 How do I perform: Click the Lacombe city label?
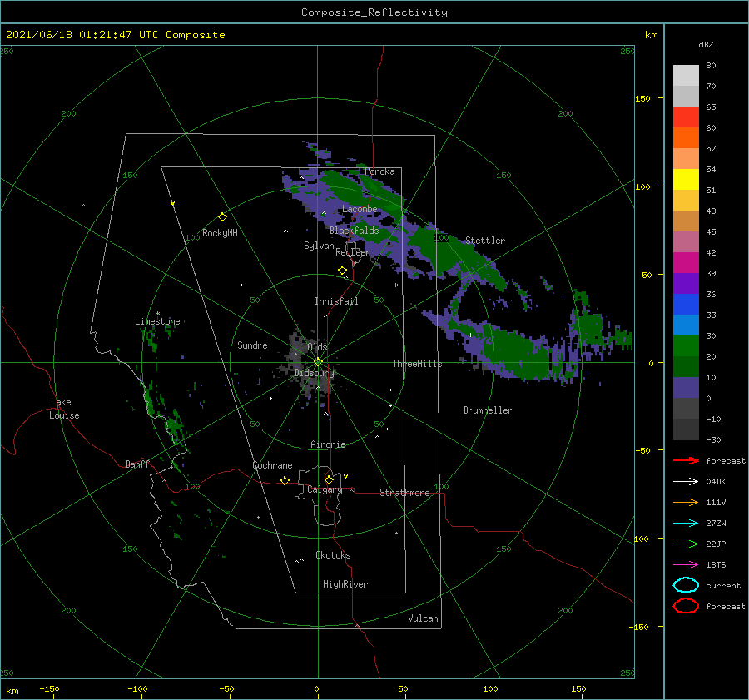(x=360, y=209)
